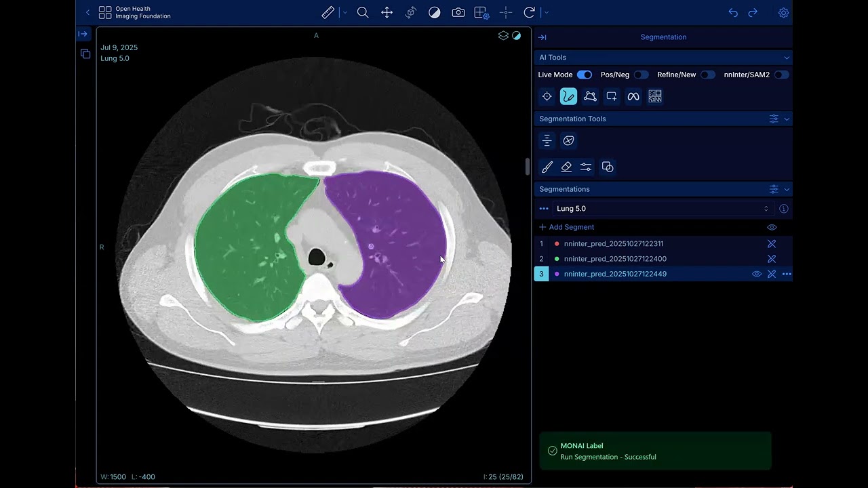Viewport: 868px width, 488px height.
Task: Toggle the Pos/Neg switch
Action: click(642, 75)
